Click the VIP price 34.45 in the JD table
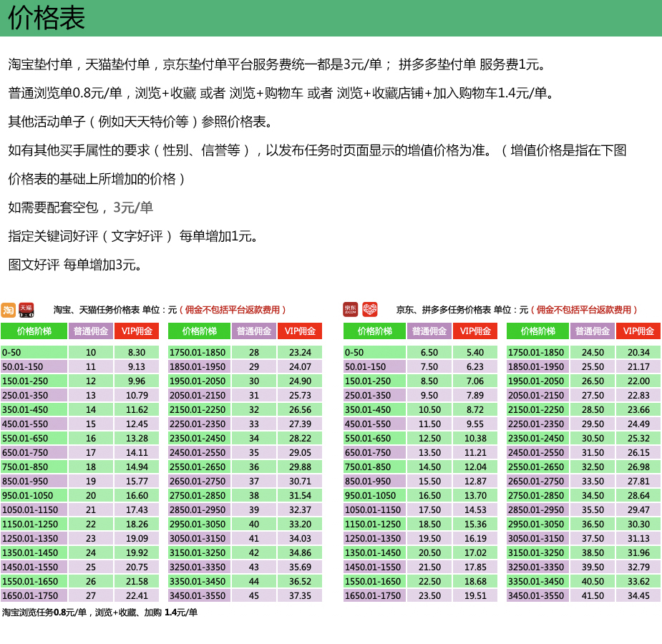 point(638,596)
